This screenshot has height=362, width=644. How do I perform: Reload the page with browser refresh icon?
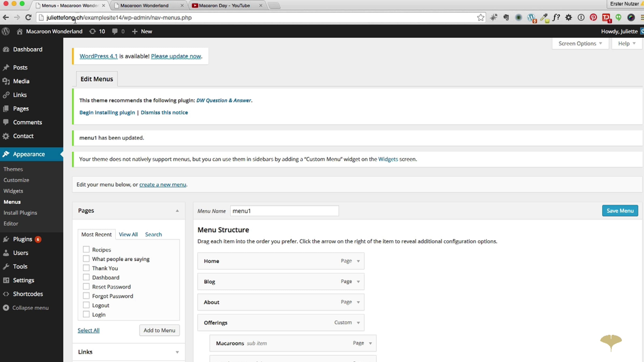[28, 18]
